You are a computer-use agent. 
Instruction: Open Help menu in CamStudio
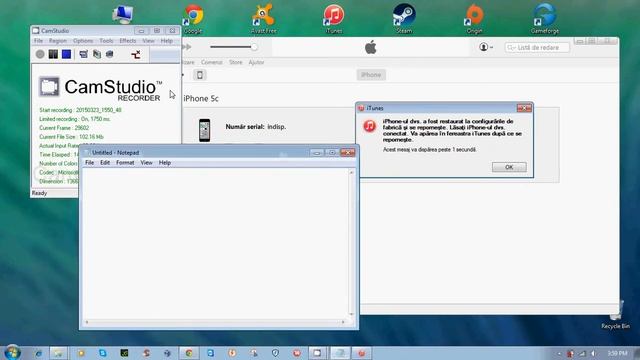tap(167, 41)
